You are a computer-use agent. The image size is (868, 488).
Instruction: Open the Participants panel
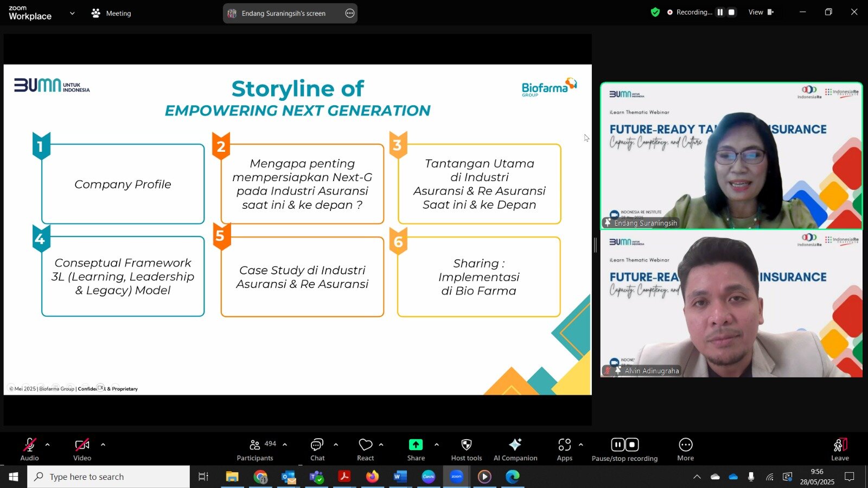pyautogui.click(x=255, y=450)
